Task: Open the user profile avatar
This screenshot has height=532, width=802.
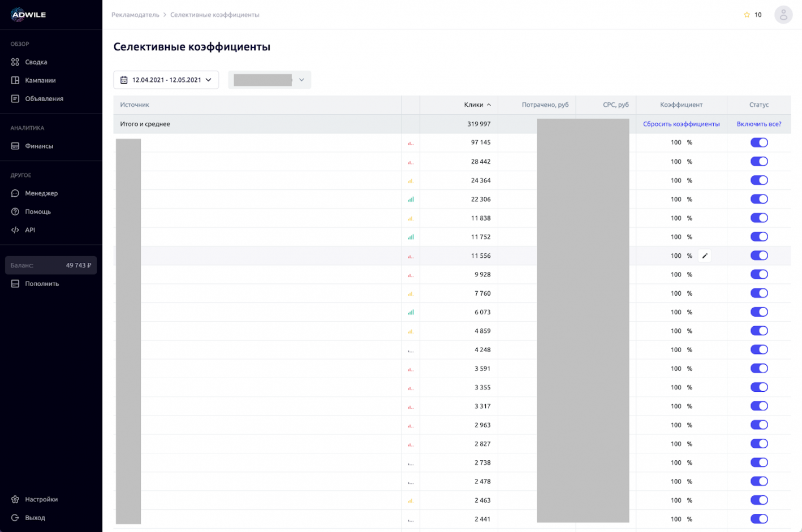Action: click(x=783, y=15)
